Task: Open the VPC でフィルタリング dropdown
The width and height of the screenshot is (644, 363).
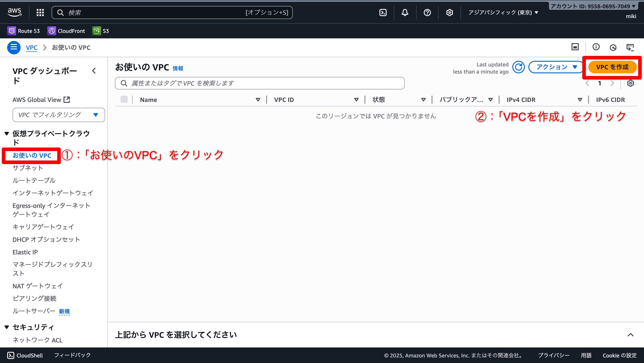Action: [59, 115]
